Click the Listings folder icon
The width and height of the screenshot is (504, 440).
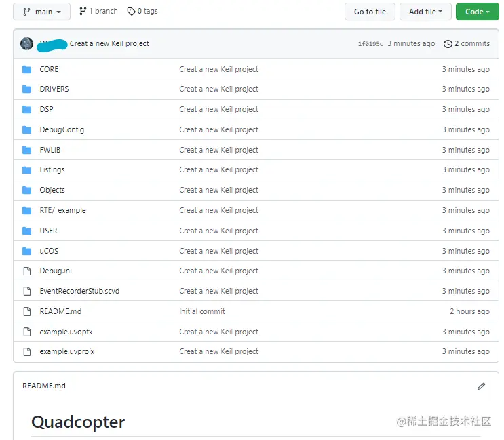(27, 170)
